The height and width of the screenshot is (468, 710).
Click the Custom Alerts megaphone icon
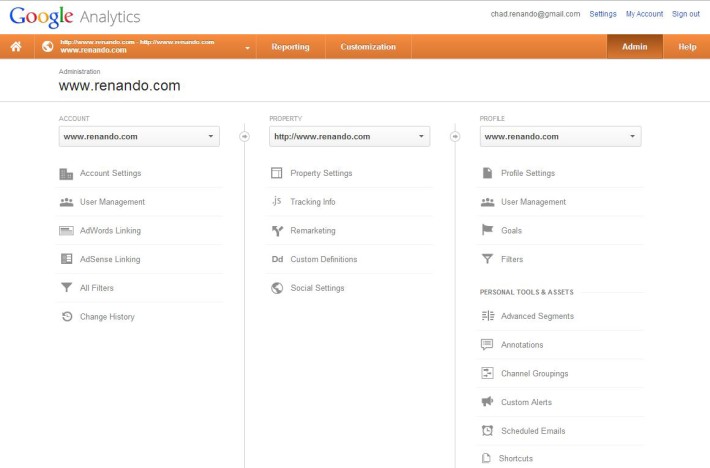tap(487, 401)
